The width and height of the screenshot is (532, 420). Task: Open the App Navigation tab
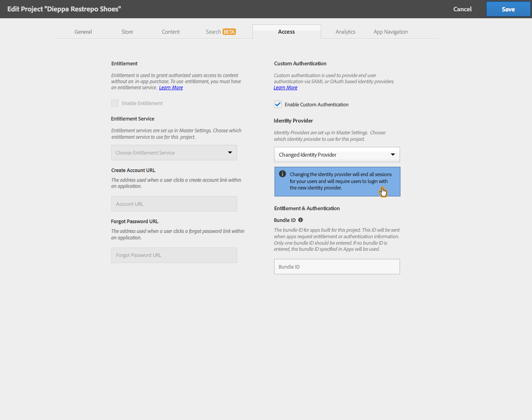[x=391, y=32]
